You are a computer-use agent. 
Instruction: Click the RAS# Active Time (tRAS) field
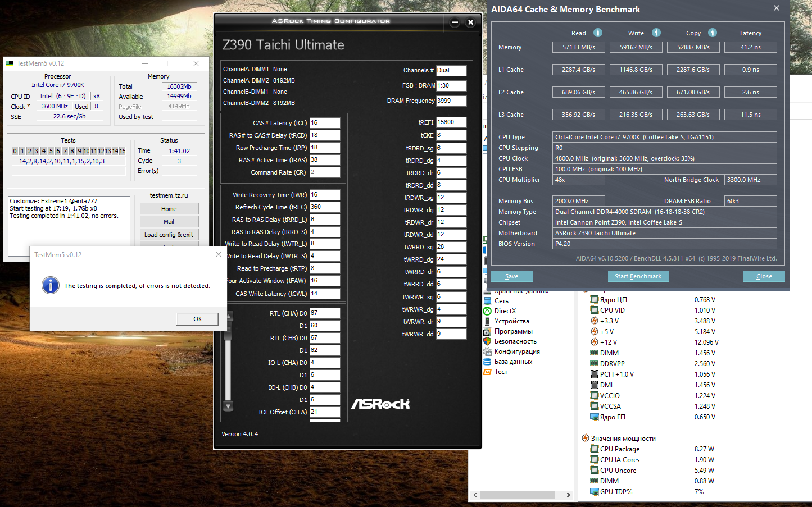[x=325, y=160]
